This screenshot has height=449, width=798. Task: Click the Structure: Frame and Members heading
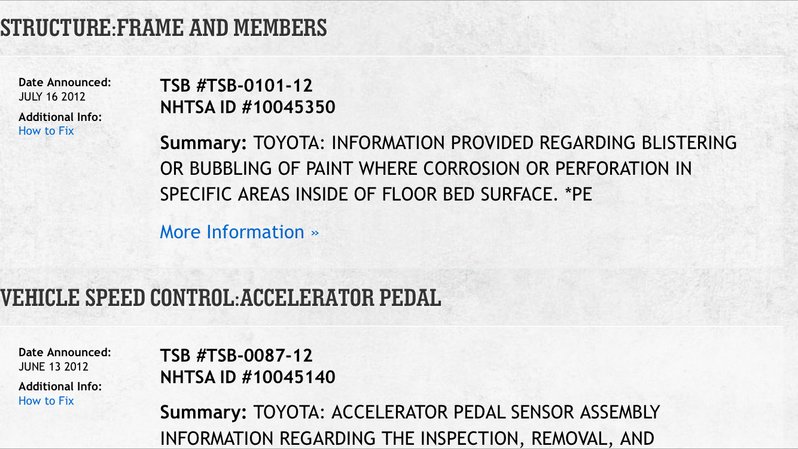click(163, 28)
